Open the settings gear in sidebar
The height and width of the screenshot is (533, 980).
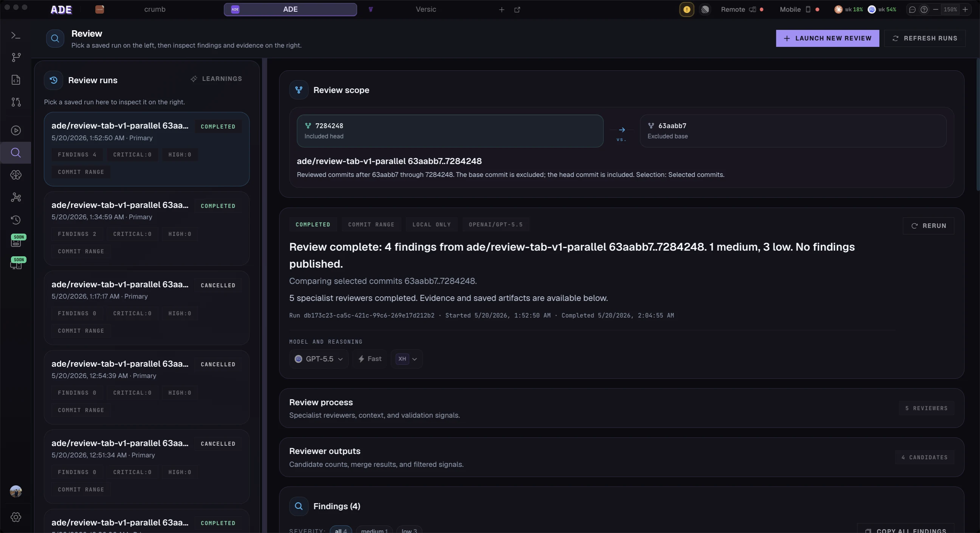pyautogui.click(x=16, y=518)
